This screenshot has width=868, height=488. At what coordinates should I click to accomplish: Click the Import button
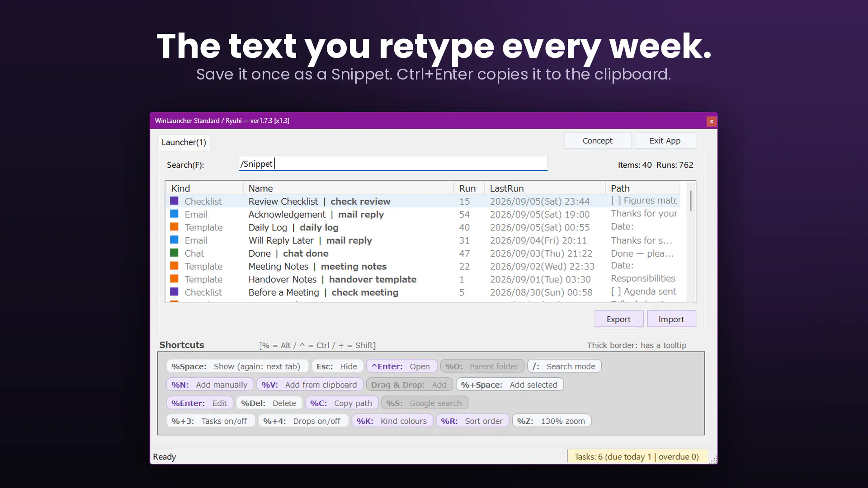pyautogui.click(x=671, y=319)
